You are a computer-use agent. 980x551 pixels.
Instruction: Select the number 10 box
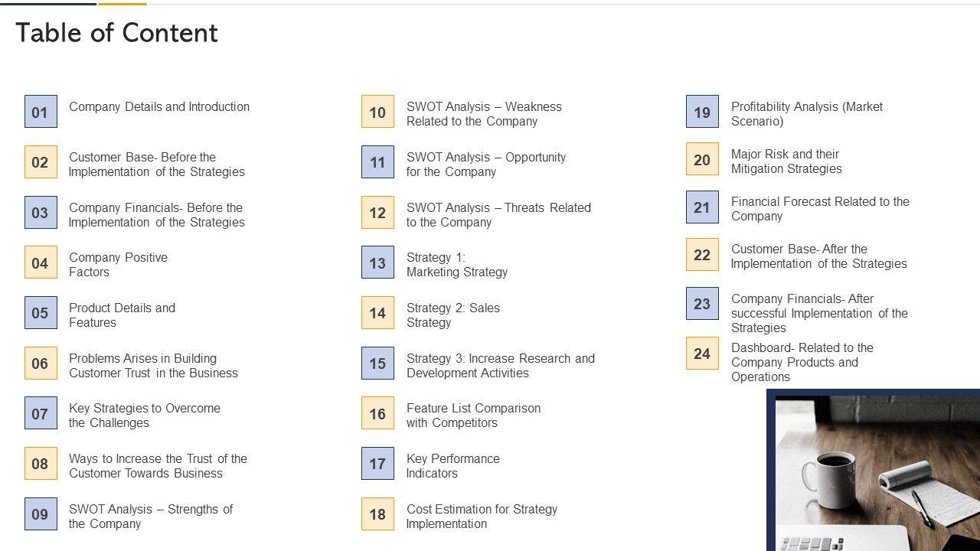377,112
